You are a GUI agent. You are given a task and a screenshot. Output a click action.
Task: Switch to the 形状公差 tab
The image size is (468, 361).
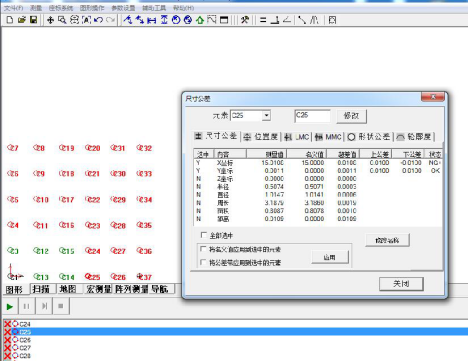point(369,137)
